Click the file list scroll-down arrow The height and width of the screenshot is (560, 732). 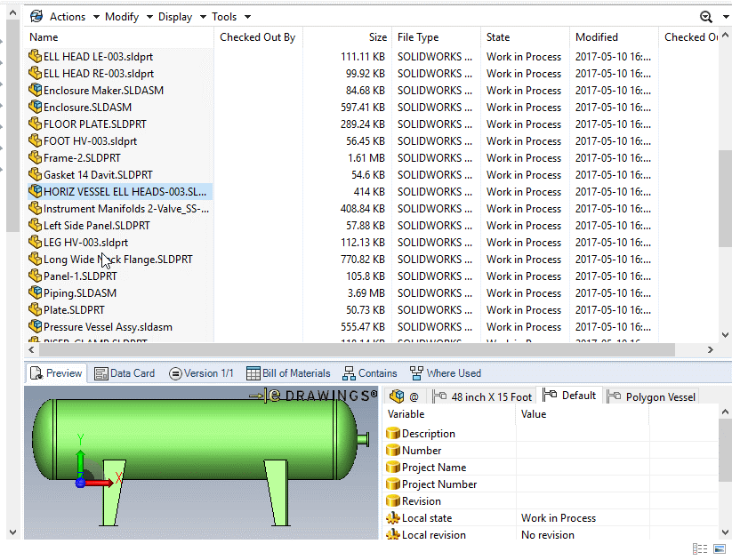click(725, 334)
